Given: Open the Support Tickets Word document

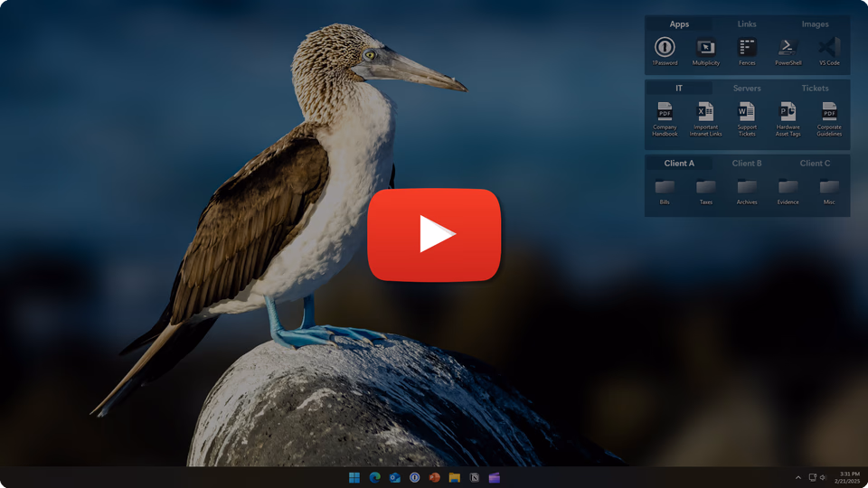Looking at the screenshot, I should [x=747, y=119].
